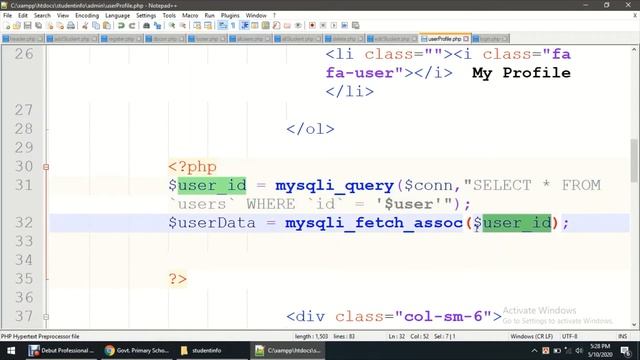The height and width of the screenshot is (360, 640).
Task: Toggle the Document Map panel icon
Action: (266, 26)
